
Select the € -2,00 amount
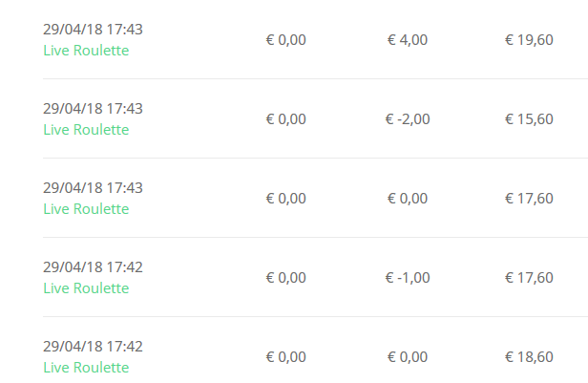click(408, 119)
